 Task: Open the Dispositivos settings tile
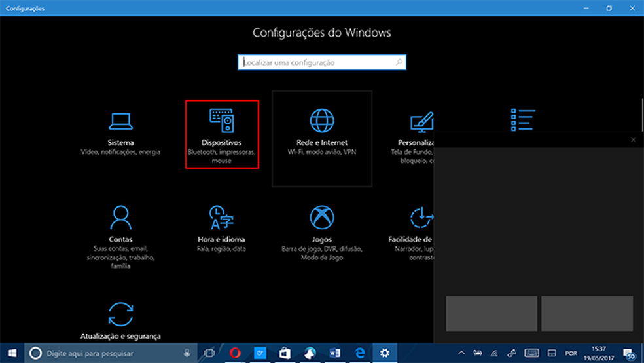point(222,134)
